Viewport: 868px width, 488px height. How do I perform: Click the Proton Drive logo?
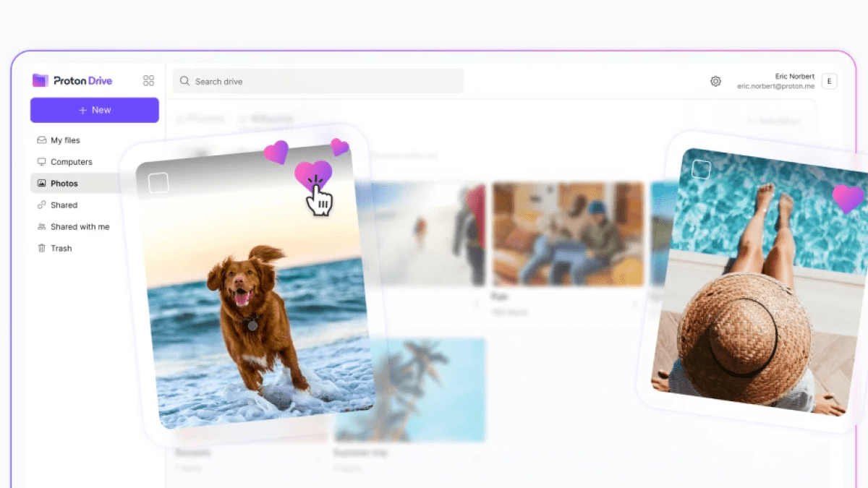(72, 80)
